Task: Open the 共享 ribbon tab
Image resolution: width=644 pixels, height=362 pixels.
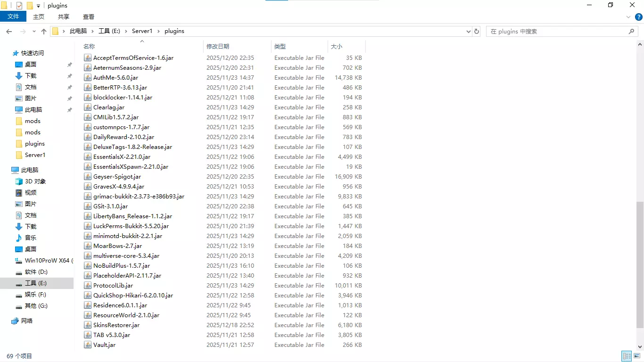Action: click(x=64, y=16)
